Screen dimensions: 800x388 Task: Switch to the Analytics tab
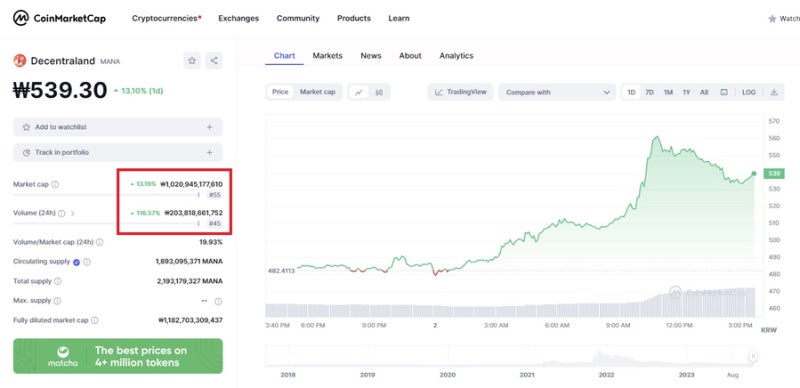click(456, 56)
